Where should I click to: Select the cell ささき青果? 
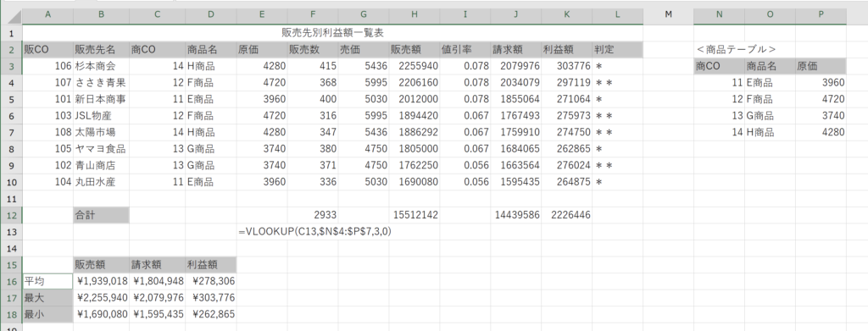(x=102, y=83)
